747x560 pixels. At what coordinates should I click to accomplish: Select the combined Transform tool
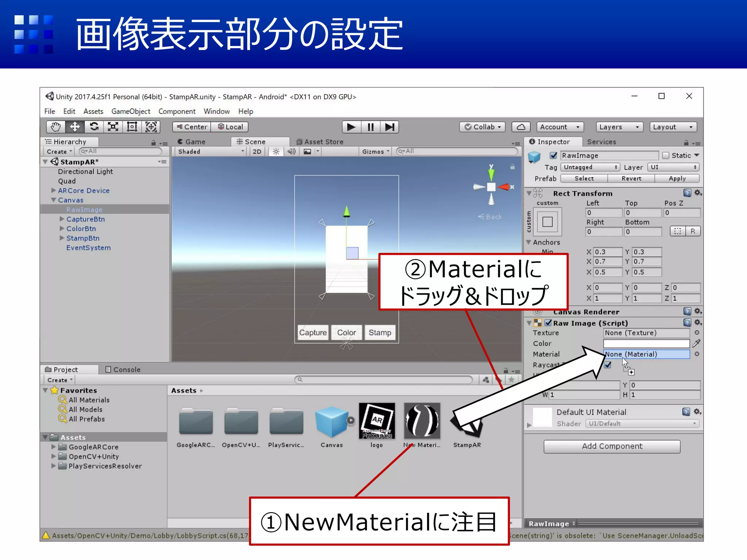pyautogui.click(x=151, y=127)
